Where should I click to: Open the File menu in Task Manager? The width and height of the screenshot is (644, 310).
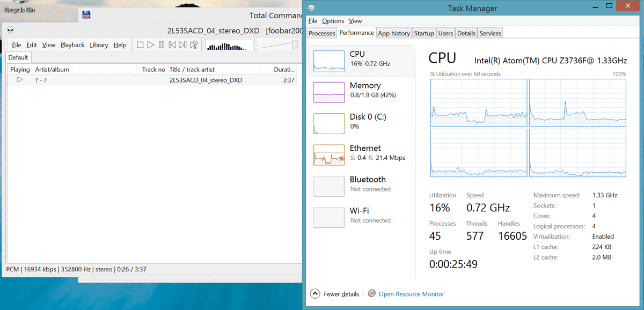[x=313, y=21]
